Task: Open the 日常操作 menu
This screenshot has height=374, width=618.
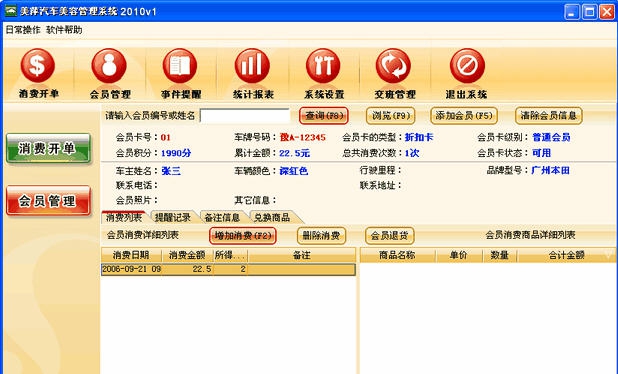Action: coord(23,30)
